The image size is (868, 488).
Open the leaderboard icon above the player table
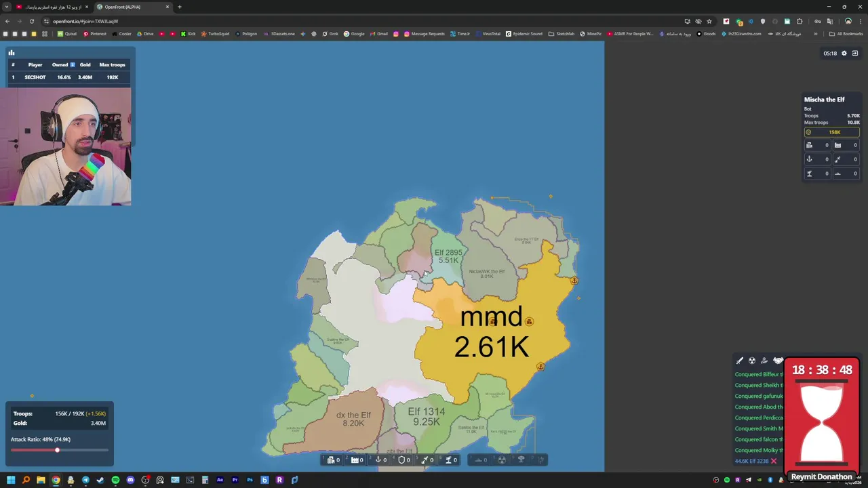pos(12,53)
